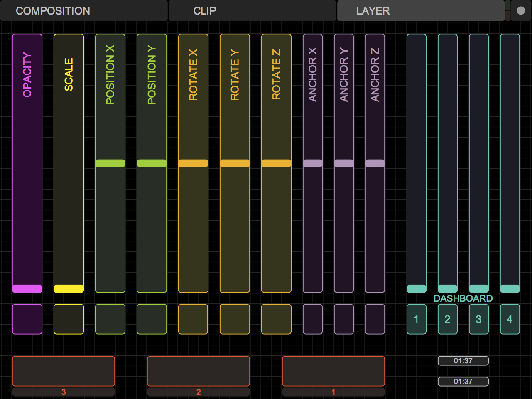Click the round gray indicator at top right
Image resolution: width=532 pixels, height=399 pixels.
tap(520, 11)
